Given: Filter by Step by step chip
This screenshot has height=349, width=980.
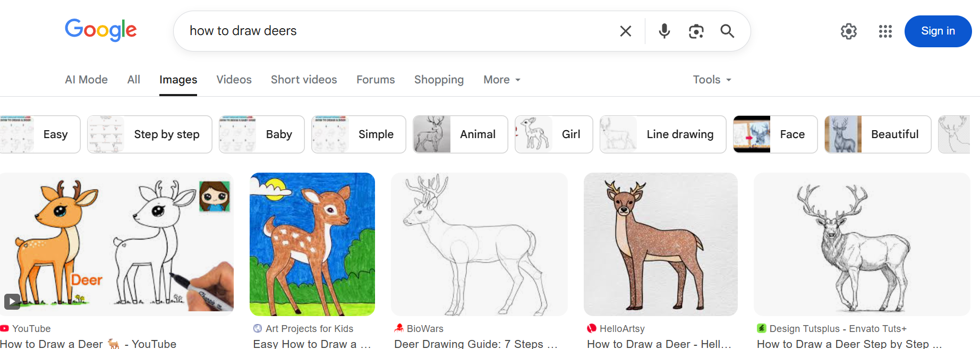Looking at the screenshot, I should coord(150,134).
